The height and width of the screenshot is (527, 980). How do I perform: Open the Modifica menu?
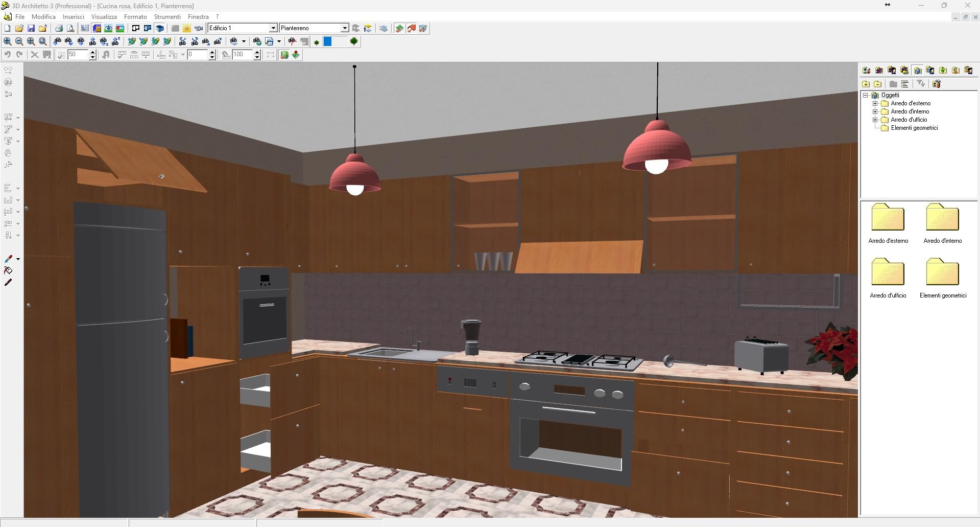click(43, 17)
